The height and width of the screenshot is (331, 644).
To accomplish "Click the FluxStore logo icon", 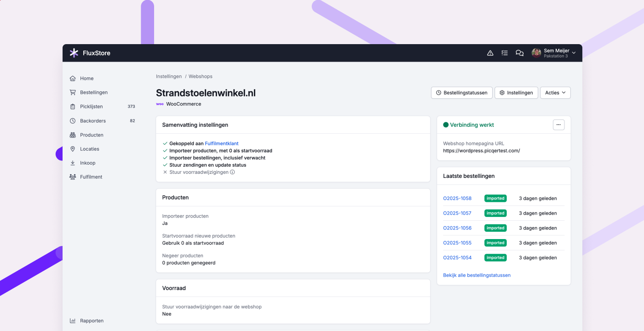I will pyautogui.click(x=74, y=53).
